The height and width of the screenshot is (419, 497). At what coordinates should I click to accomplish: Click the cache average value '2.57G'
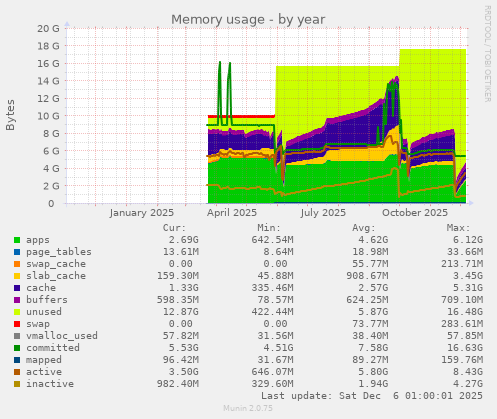pyautogui.click(x=373, y=288)
